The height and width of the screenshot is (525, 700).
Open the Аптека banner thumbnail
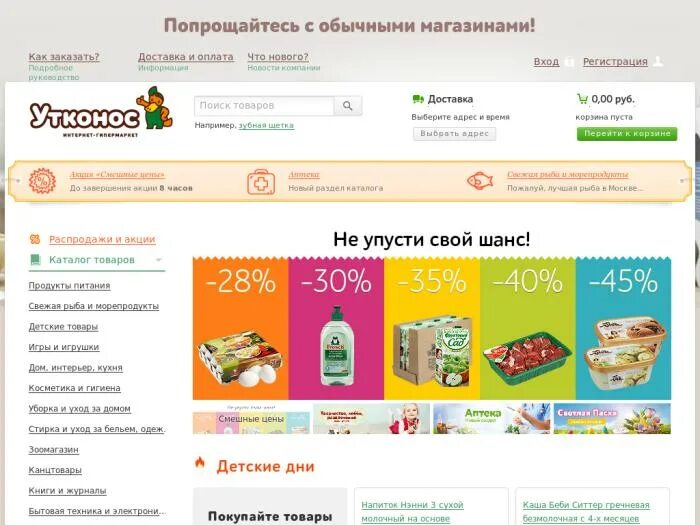pyautogui.click(x=492, y=418)
